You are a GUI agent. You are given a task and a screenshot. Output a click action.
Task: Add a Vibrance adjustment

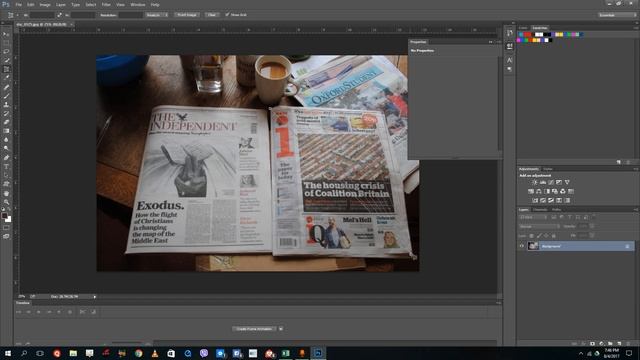point(567,182)
